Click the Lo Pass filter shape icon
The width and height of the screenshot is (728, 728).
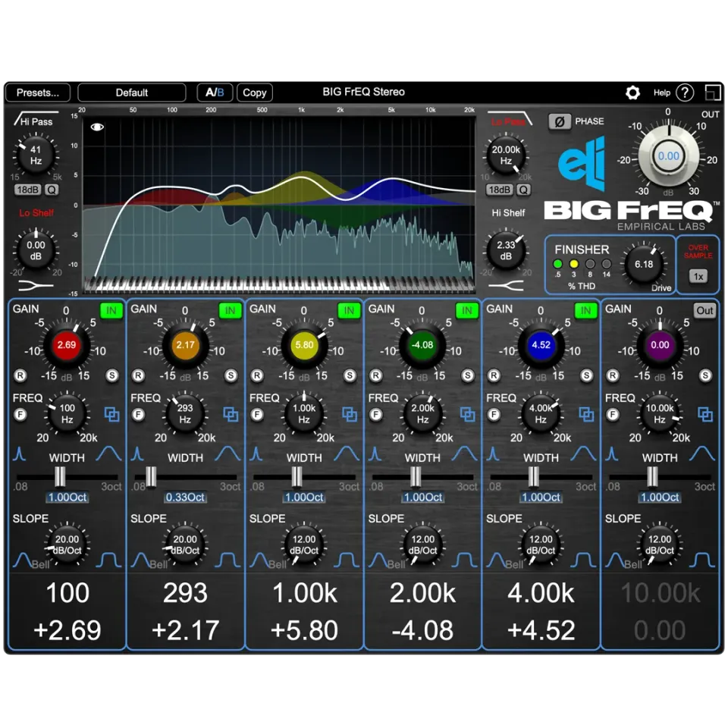[510, 119]
